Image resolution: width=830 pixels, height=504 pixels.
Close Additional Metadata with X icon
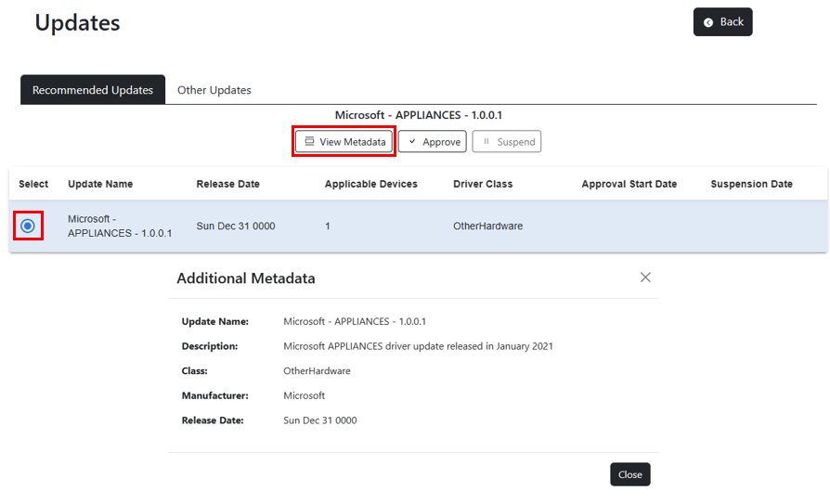[645, 278]
